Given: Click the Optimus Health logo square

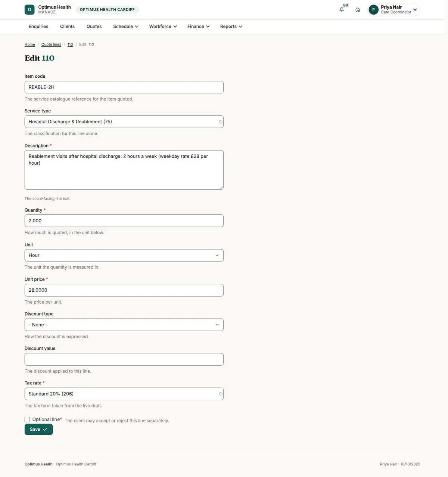Looking at the screenshot, I should [x=29, y=10].
